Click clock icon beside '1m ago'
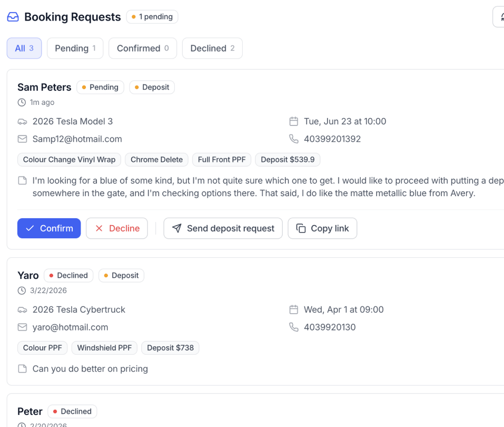Image resolution: width=504 pixels, height=427 pixels. coord(22,102)
